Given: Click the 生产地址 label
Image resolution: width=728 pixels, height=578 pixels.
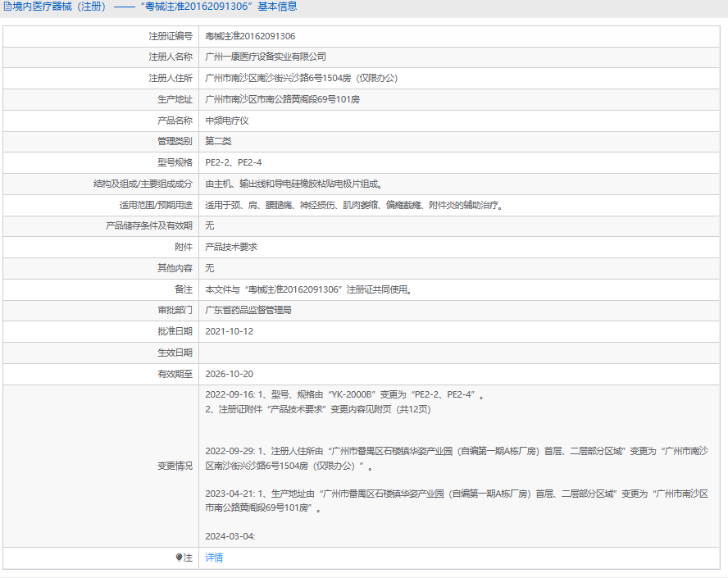Looking at the screenshot, I should click(175, 99).
